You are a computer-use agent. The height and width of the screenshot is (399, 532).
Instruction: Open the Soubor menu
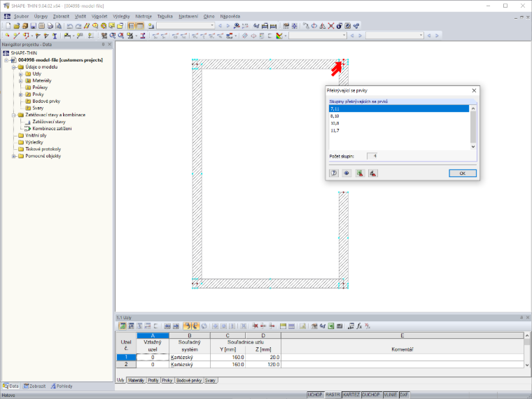click(x=21, y=16)
